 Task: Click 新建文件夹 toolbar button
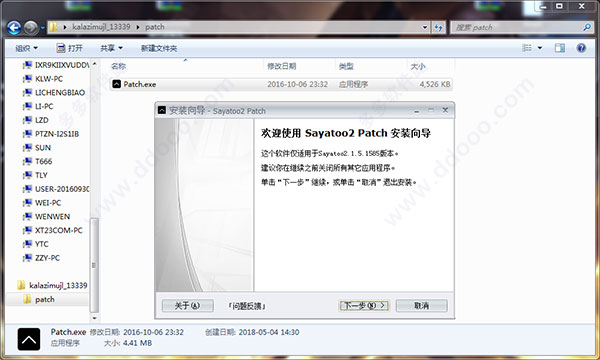click(x=159, y=48)
